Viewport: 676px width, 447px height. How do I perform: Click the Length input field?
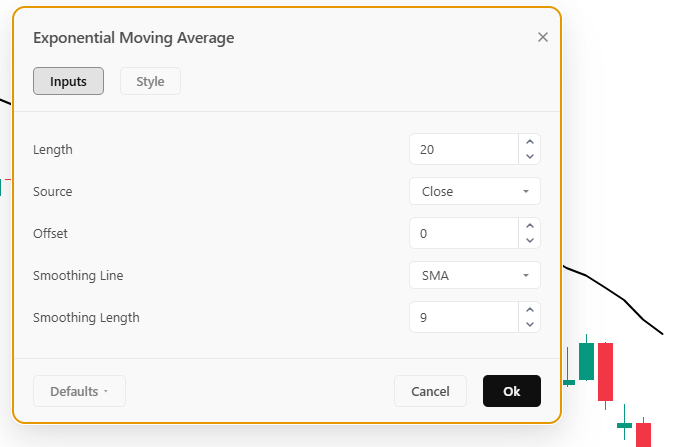click(464, 149)
